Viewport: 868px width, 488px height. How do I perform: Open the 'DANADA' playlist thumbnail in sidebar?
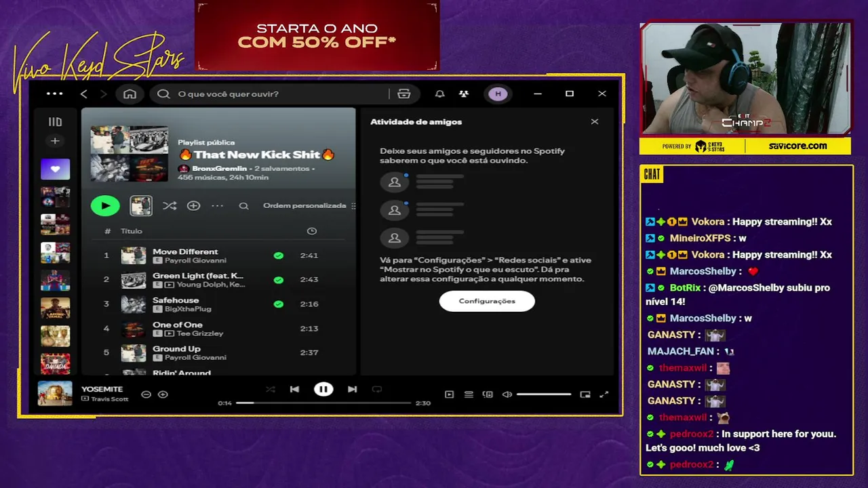pyautogui.click(x=55, y=364)
